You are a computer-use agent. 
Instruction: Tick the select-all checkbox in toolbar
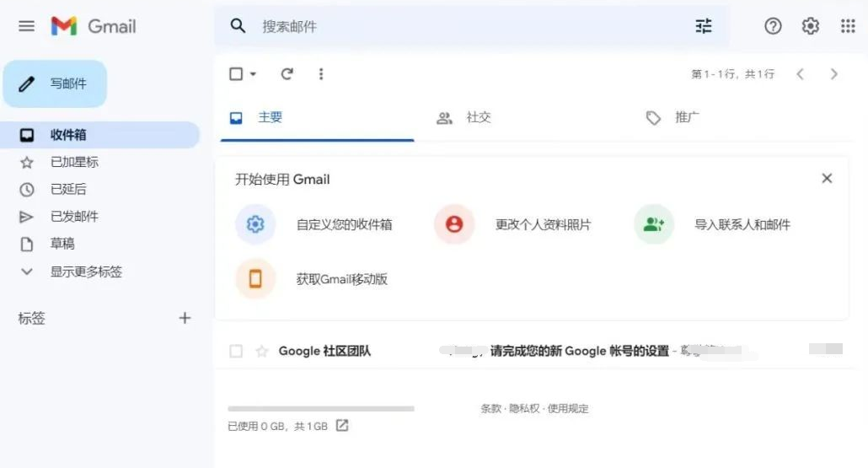click(236, 73)
